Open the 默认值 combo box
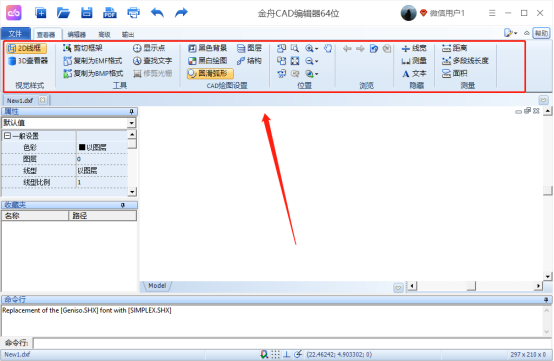This screenshot has width=554, height=361. pyautogui.click(x=69, y=123)
